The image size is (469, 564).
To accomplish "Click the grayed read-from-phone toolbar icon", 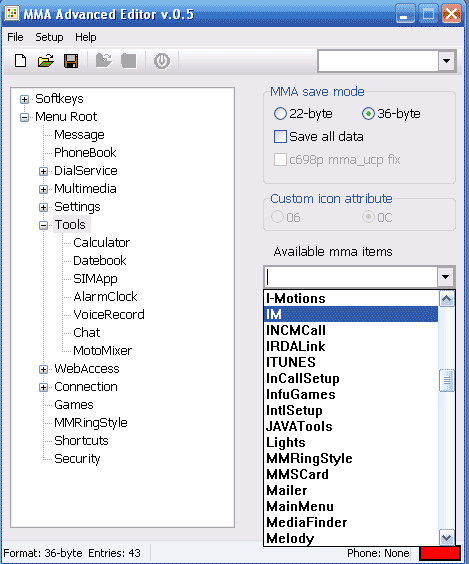I will coord(104,61).
